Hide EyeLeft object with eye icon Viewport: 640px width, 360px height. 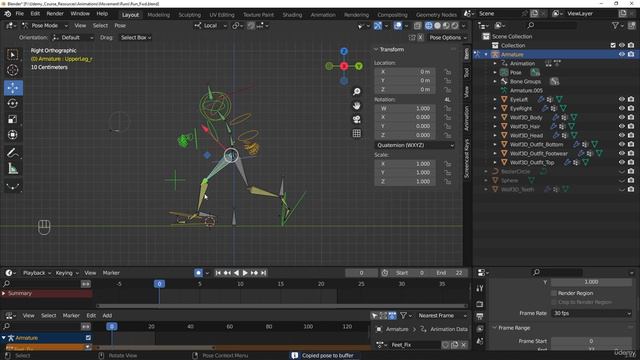tap(622, 99)
